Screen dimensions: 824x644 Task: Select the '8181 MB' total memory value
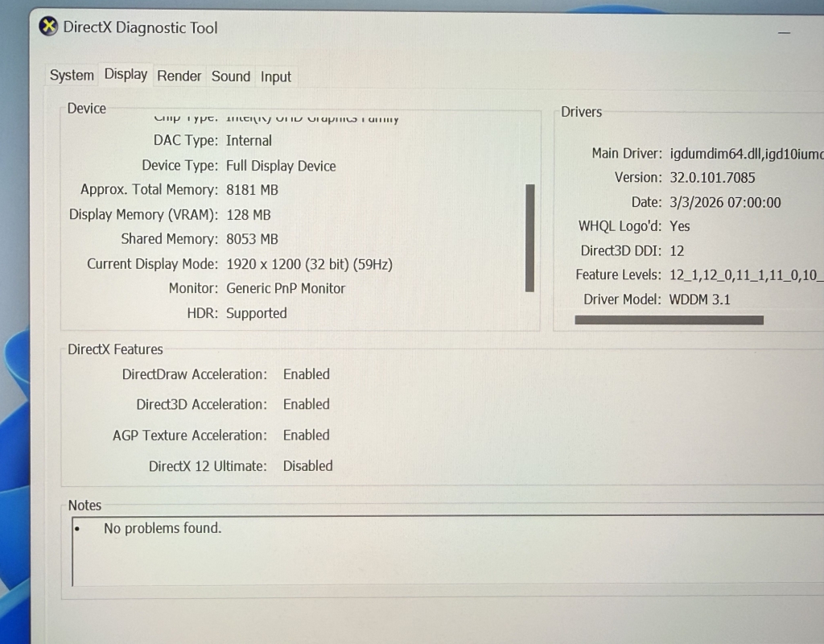(252, 190)
